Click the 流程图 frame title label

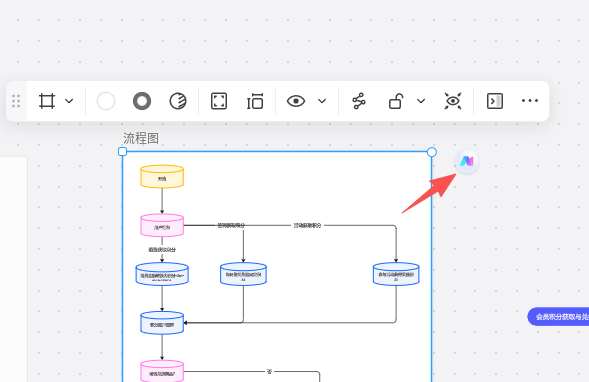[141, 138]
